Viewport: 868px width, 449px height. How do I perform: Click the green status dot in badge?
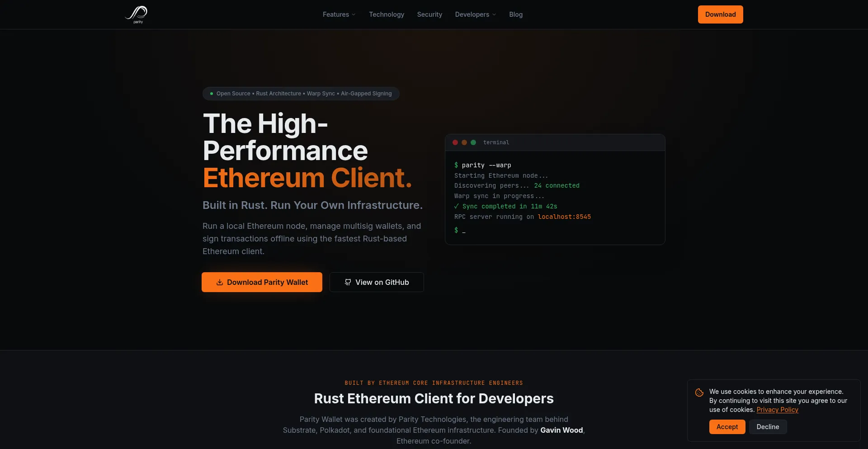click(212, 94)
